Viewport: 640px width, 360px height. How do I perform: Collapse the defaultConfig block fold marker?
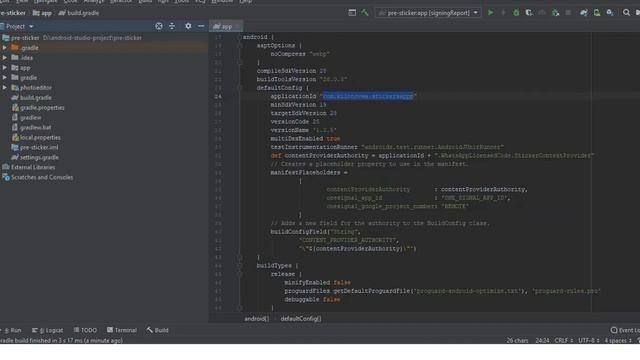pos(240,87)
